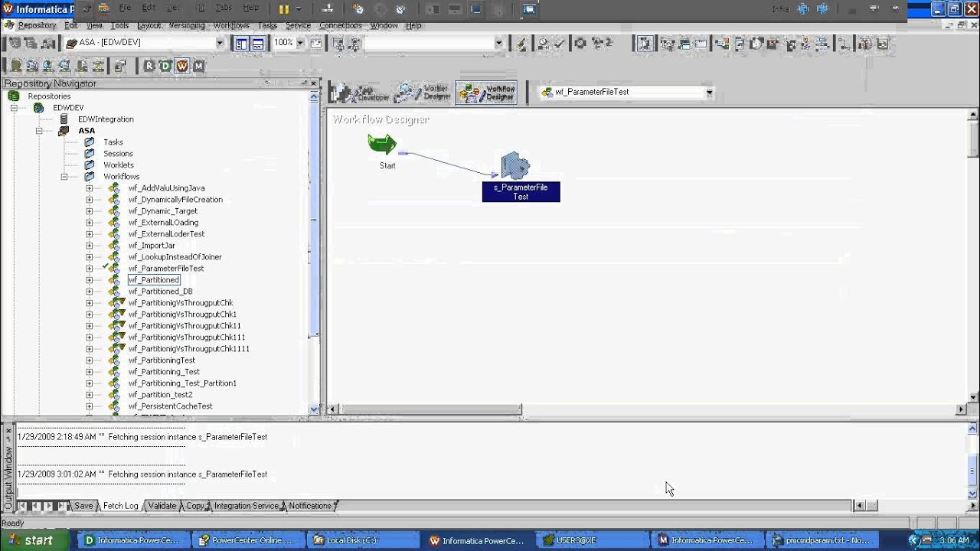Screen dimensions: 980x551
Task: Click the Repositories root node icon
Action: tap(14, 96)
